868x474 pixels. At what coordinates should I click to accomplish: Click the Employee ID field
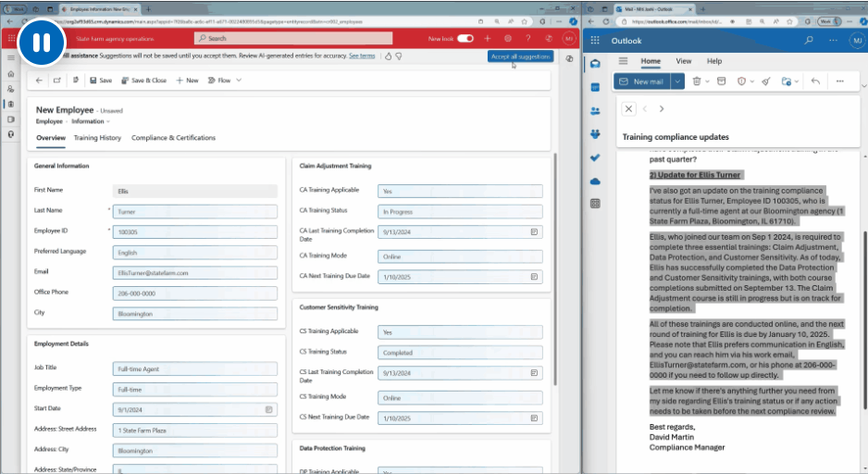pos(195,232)
